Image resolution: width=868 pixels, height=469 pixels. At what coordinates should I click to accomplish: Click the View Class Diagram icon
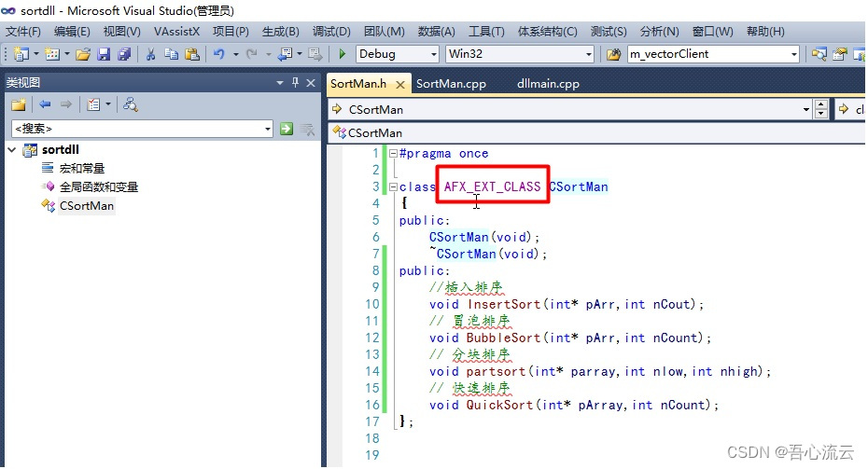[x=131, y=104]
